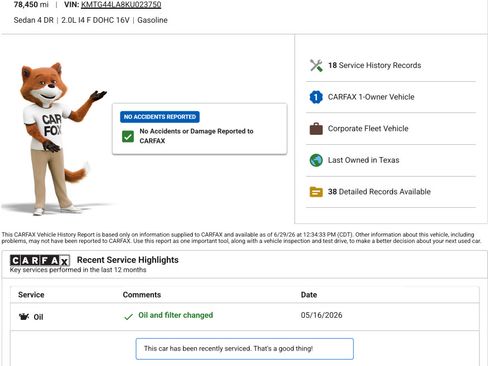
Task: Click the Date column header
Action: pyautogui.click(x=309, y=295)
